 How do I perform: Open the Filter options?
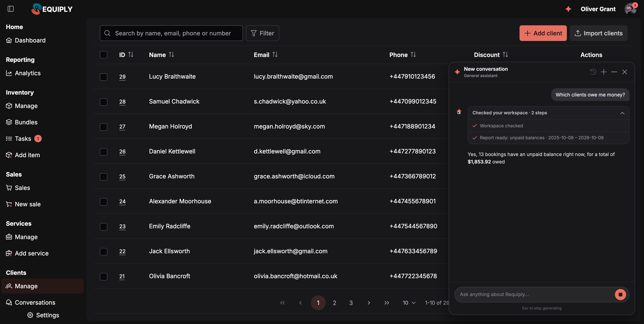tap(262, 33)
